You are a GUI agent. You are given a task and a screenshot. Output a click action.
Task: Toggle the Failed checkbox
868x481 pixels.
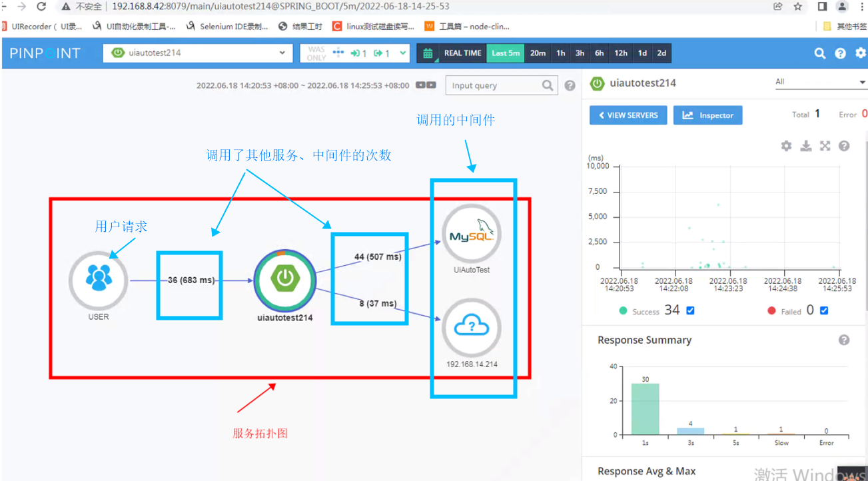click(824, 310)
